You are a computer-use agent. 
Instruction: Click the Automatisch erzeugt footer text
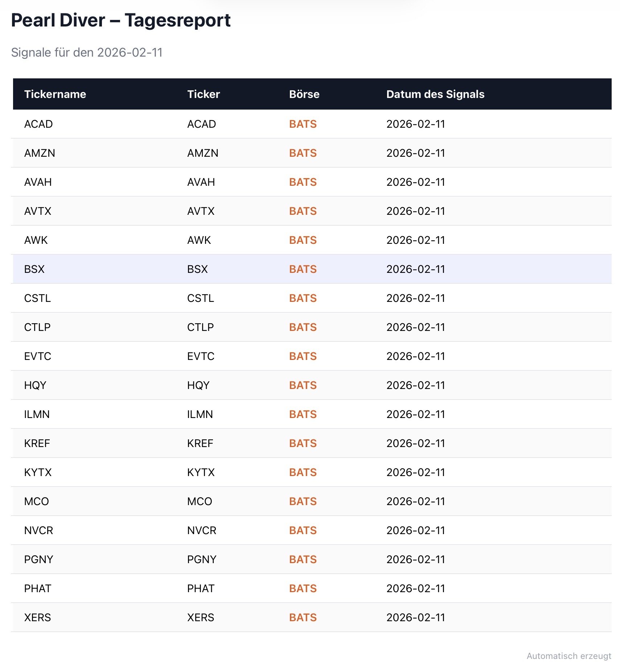point(568,656)
